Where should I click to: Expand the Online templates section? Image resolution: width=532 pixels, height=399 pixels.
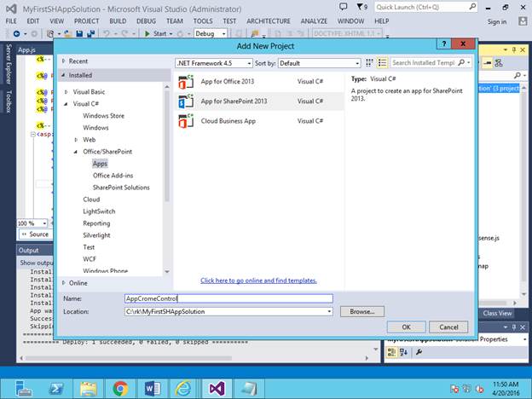point(63,283)
